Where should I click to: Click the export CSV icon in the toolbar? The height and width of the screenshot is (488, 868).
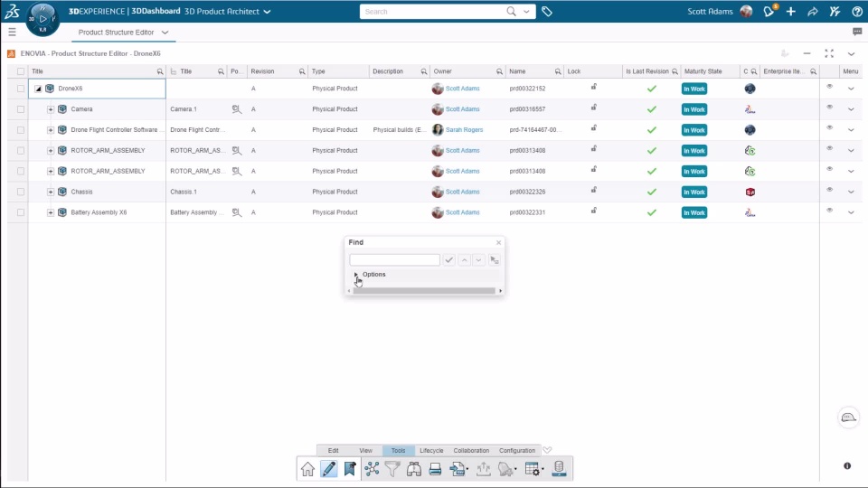click(458, 469)
